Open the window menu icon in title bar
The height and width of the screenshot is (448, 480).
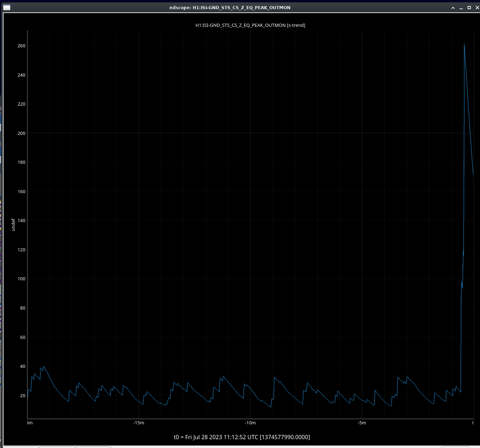click(x=7, y=7)
